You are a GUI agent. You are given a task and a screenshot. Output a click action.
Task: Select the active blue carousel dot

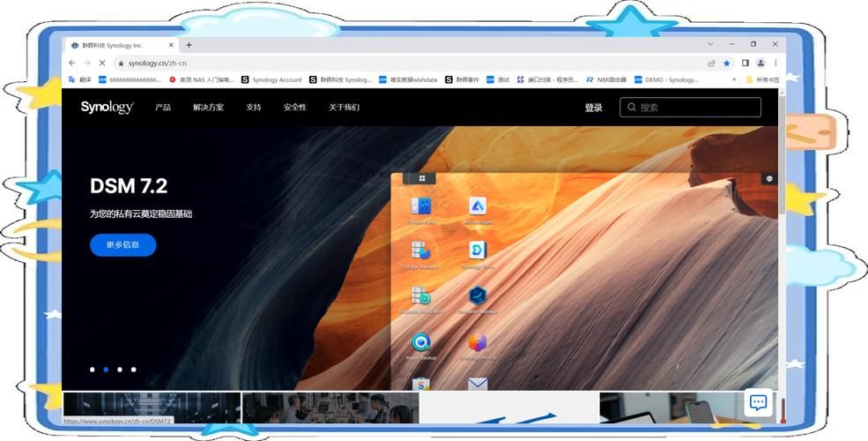[x=107, y=370]
